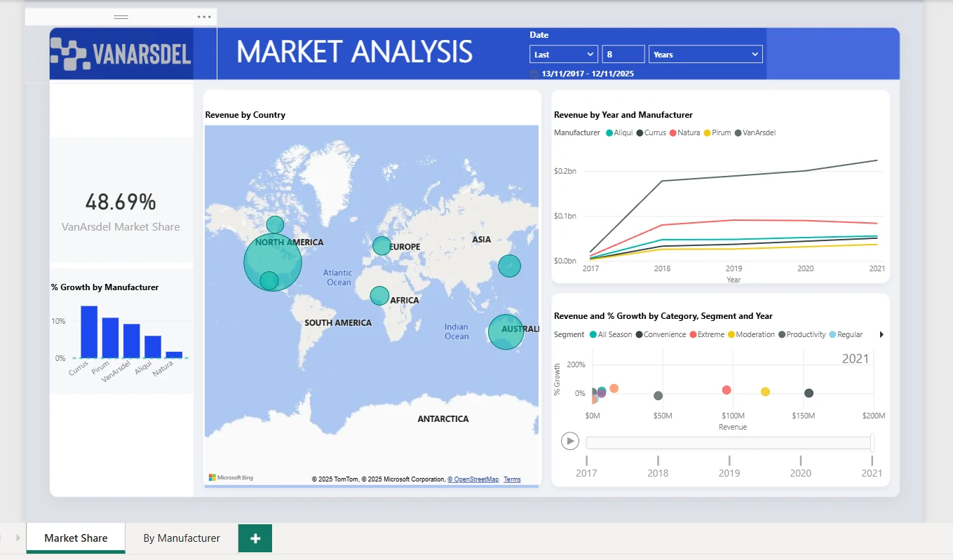Click the gray scatter dot near $50M revenue
953x560 pixels.
pos(658,396)
